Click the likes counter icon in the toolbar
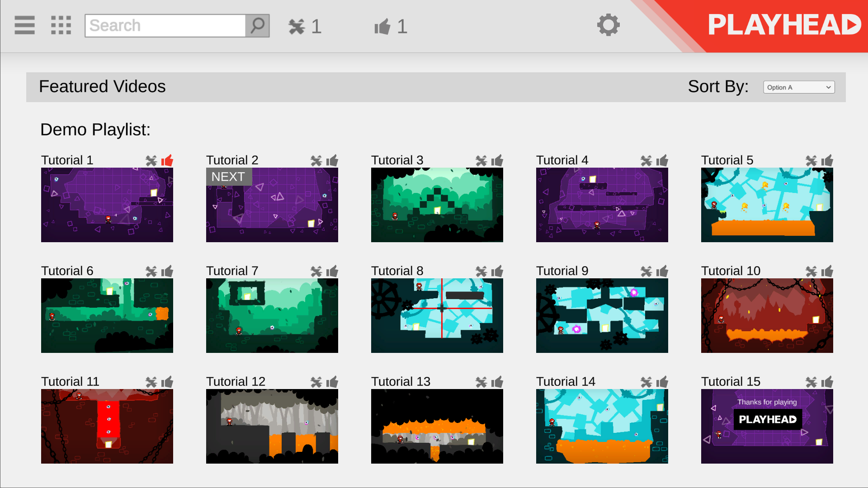The image size is (868, 488). 382,26
